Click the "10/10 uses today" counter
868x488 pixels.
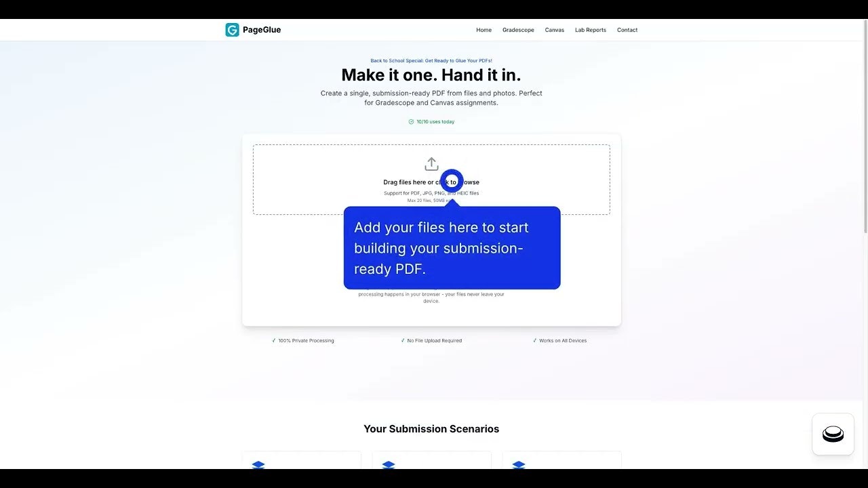[435, 122]
